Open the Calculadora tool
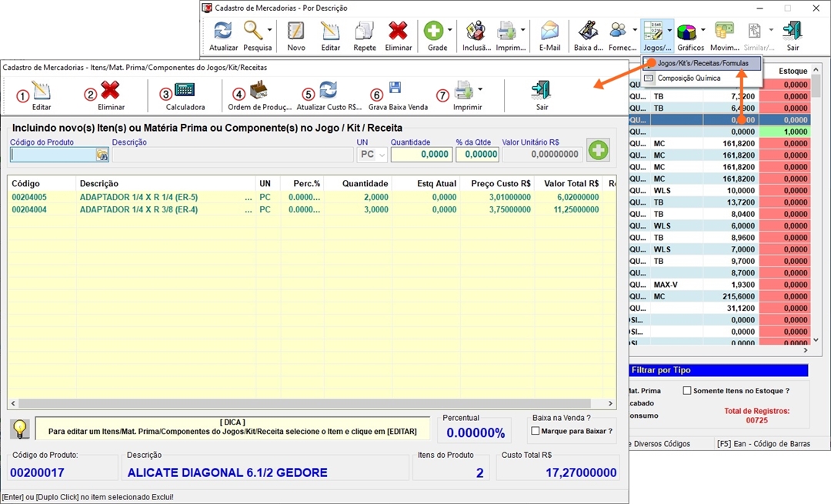 click(x=185, y=92)
